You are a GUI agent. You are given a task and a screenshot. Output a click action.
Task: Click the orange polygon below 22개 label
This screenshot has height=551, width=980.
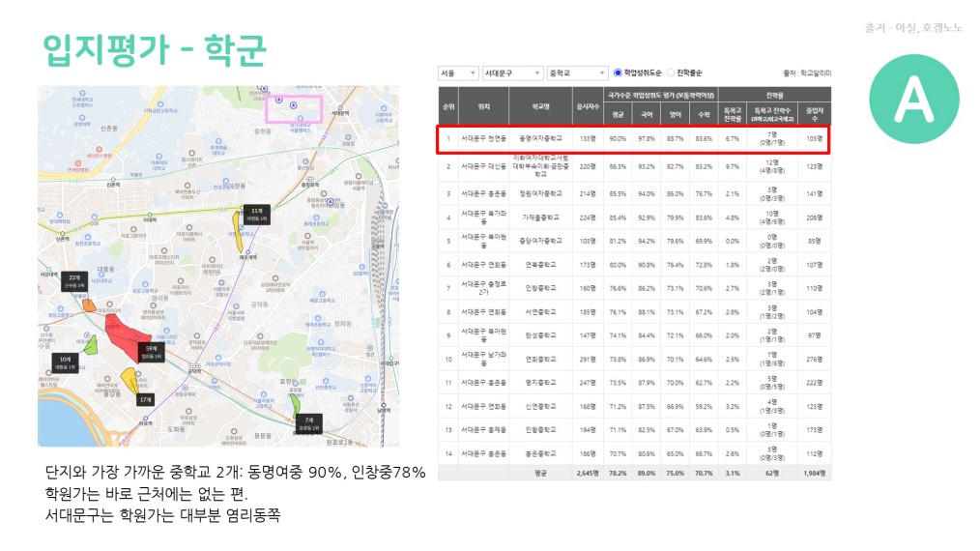click(89, 305)
